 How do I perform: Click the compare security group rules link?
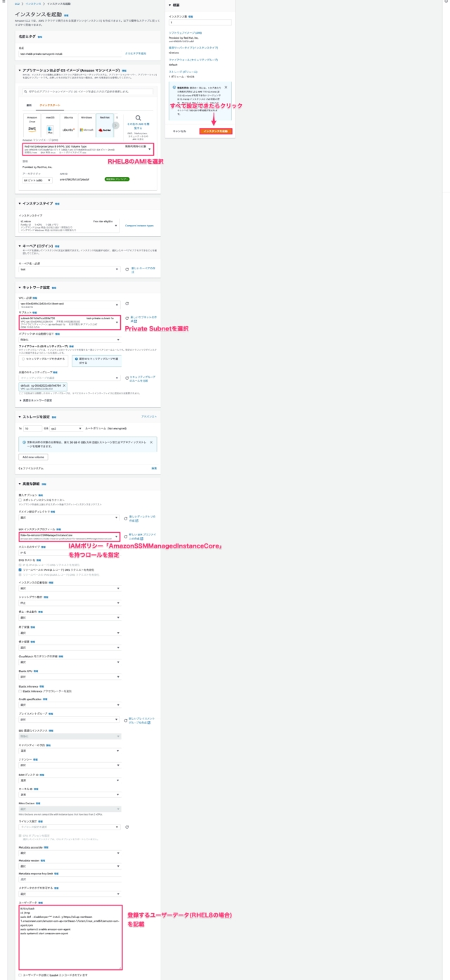tap(141, 378)
